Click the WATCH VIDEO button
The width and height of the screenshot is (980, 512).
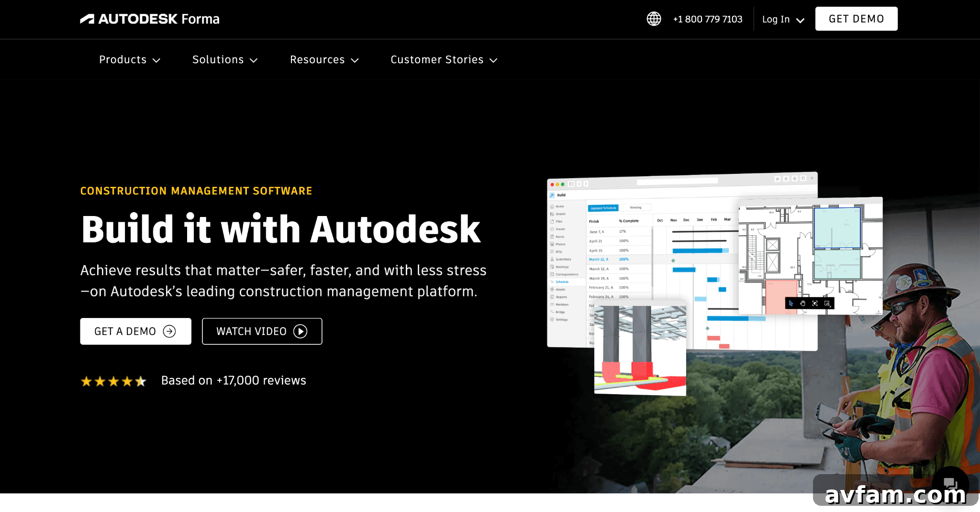[x=262, y=331]
